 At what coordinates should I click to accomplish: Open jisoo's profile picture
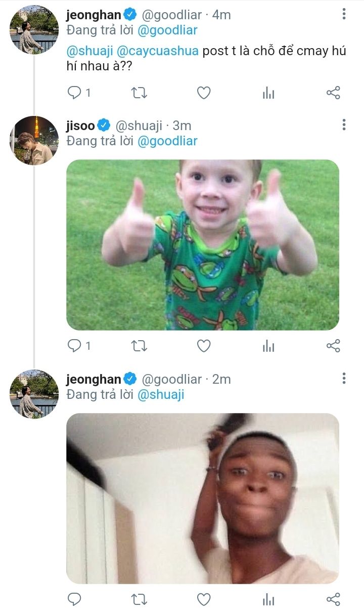[34, 140]
